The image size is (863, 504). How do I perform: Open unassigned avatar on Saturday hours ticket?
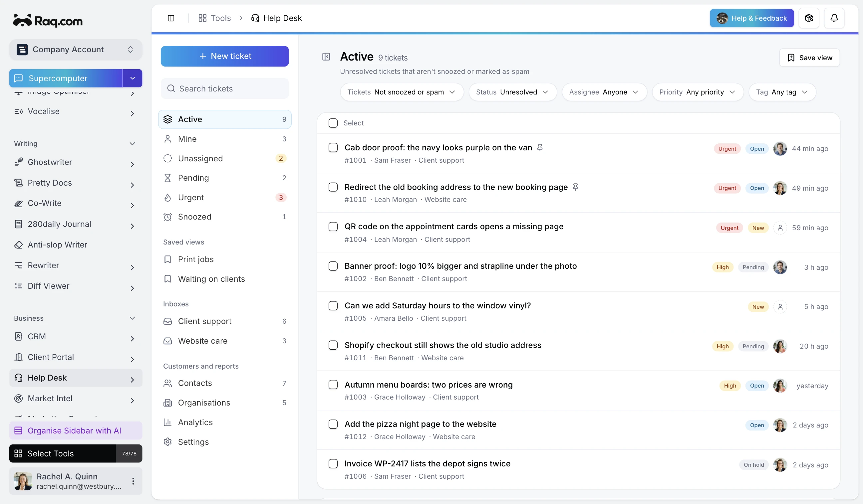[x=780, y=307]
